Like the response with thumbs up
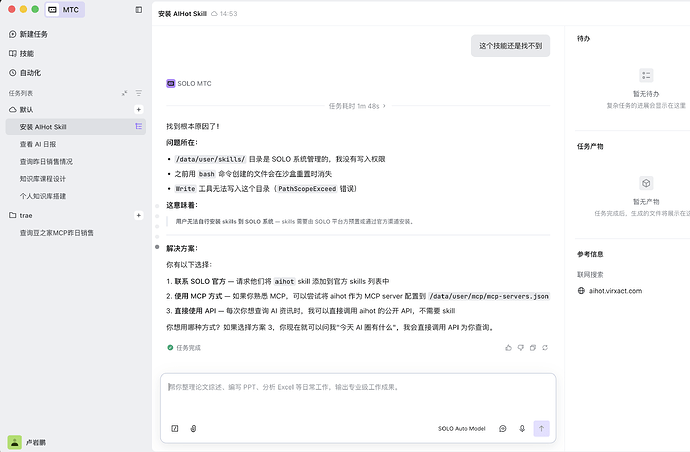690x452 pixels. coord(509,348)
